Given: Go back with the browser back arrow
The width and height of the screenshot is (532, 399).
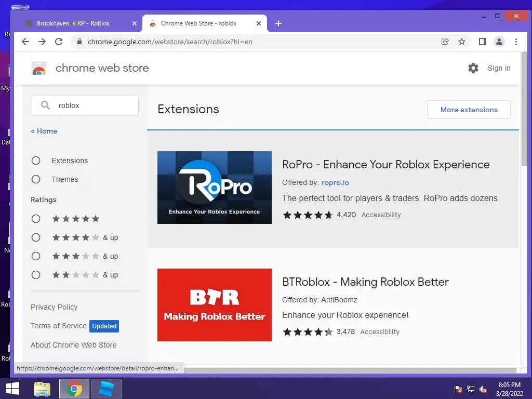Looking at the screenshot, I should [25, 42].
